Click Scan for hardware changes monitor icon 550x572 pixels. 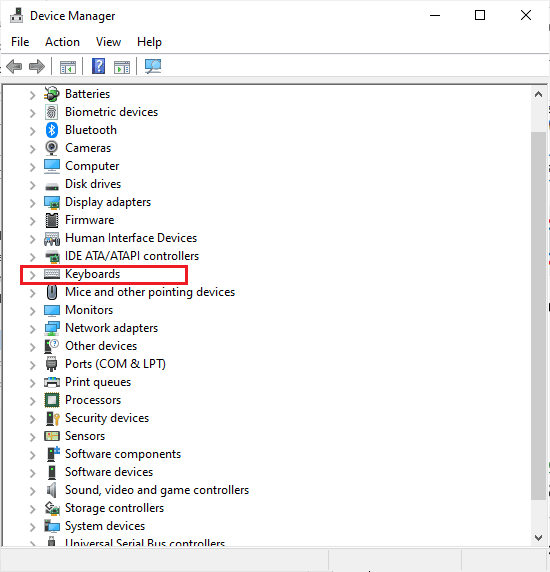(x=153, y=66)
